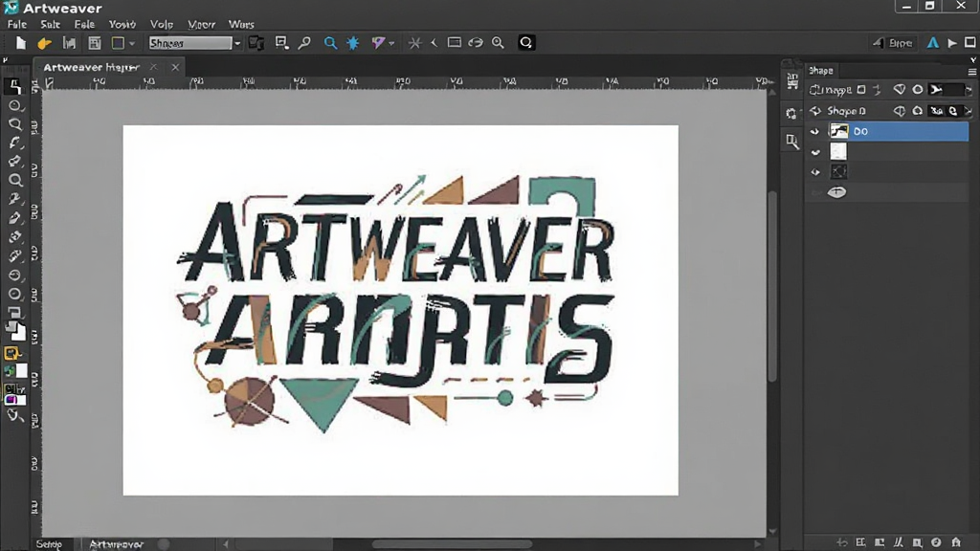Click the dark square color swatch in toolbar

click(x=118, y=43)
